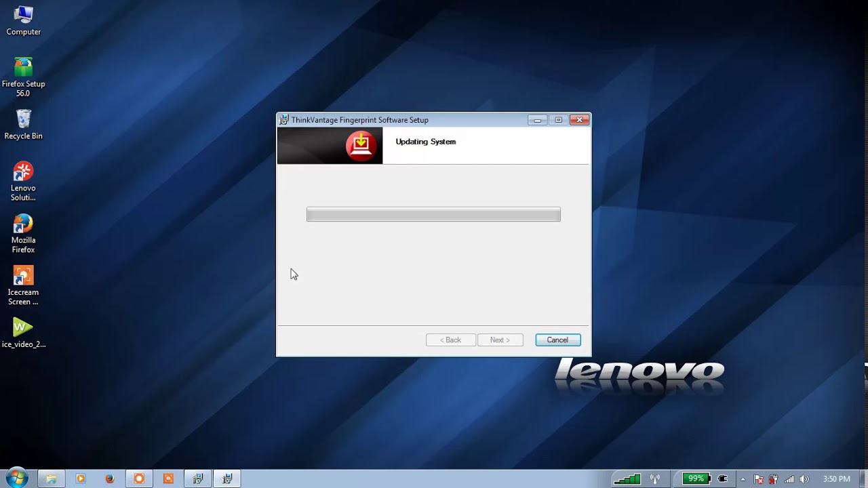Click the 'Updating System' heading text
868x488 pixels.
tap(426, 142)
